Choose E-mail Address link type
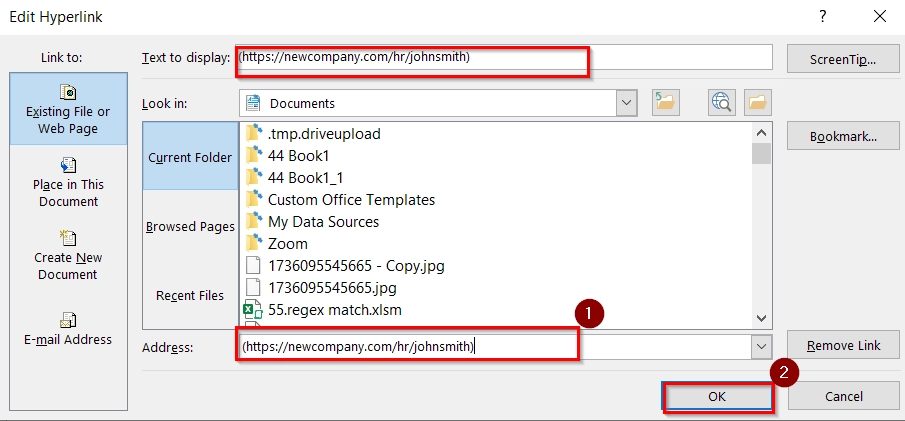 (x=68, y=328)
